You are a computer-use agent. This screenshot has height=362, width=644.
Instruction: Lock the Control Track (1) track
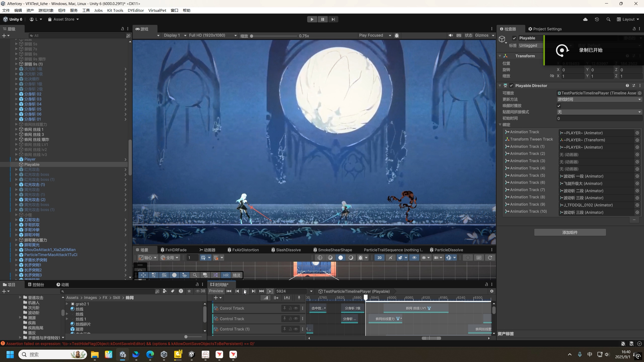click(x=290, y=329)
